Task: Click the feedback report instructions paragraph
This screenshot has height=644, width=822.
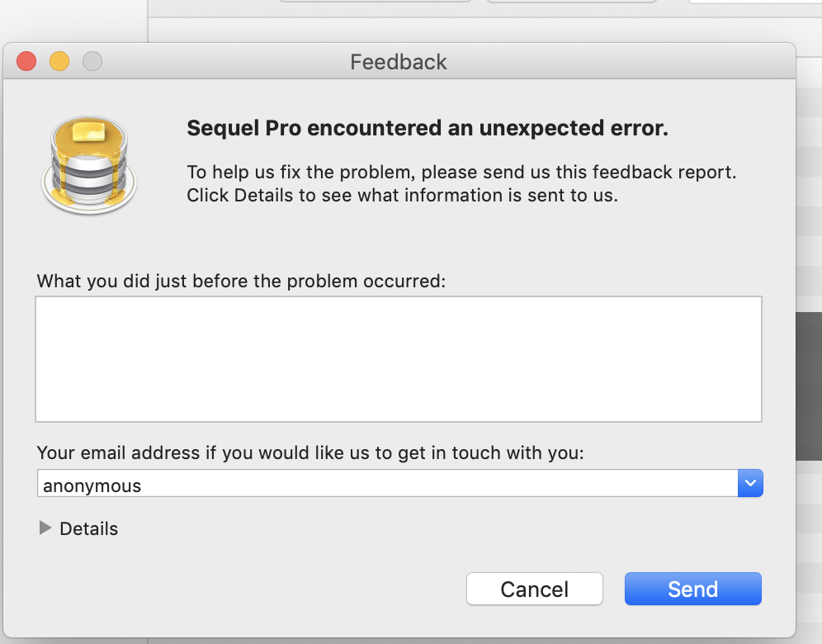Action: [461, 184]
